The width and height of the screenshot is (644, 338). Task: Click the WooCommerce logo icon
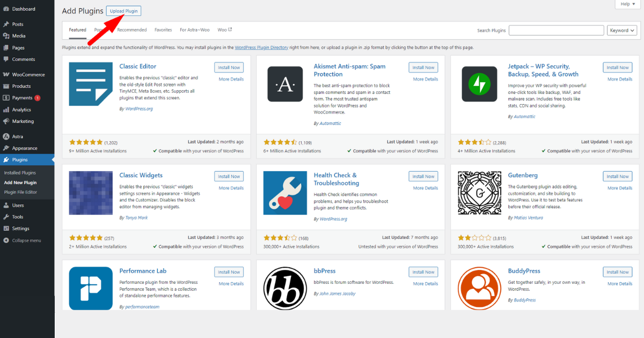(5, 75)
